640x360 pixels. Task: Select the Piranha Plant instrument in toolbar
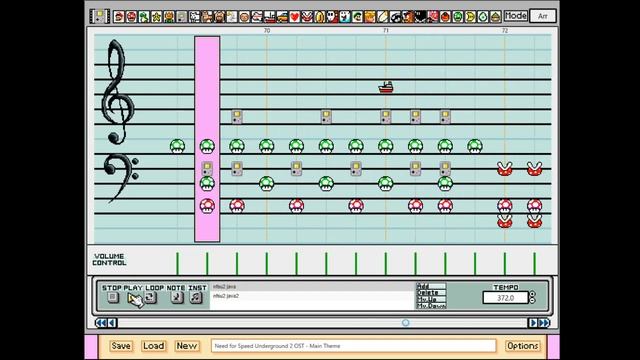(307, 17)
